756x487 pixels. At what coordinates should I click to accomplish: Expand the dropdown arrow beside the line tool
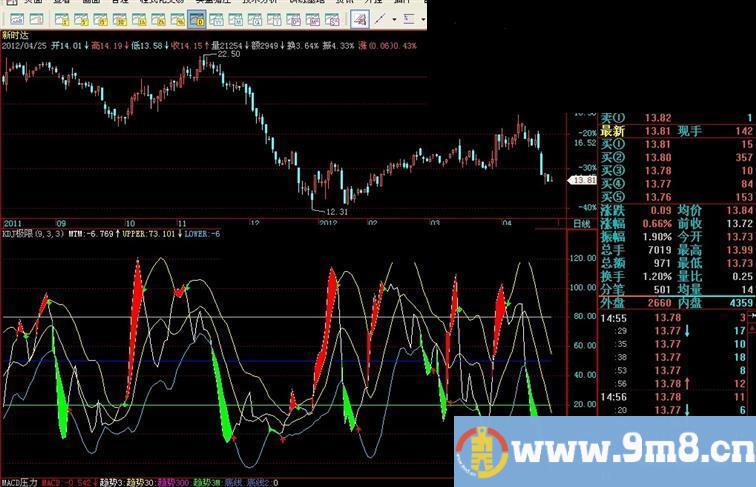click(x=393, y=19)
